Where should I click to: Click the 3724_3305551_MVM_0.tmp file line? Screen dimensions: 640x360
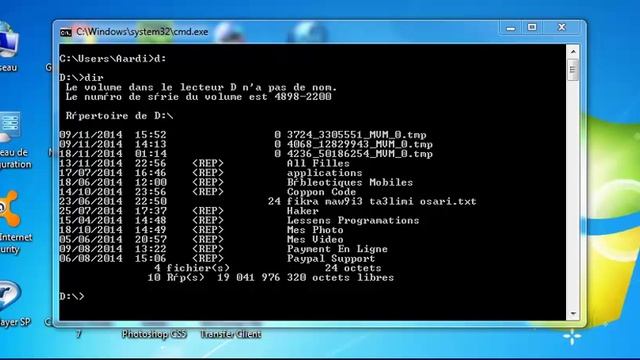tap(243, 135)
